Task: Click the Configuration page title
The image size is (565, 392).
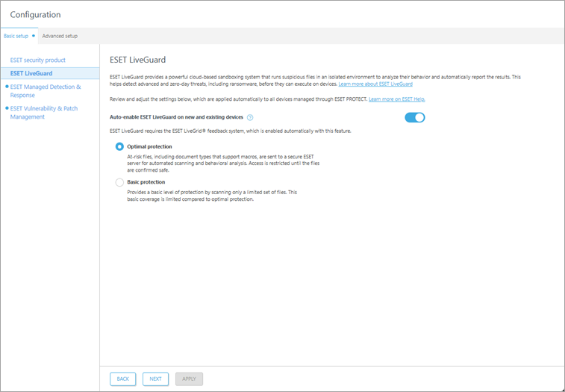Action: [35, 15]
